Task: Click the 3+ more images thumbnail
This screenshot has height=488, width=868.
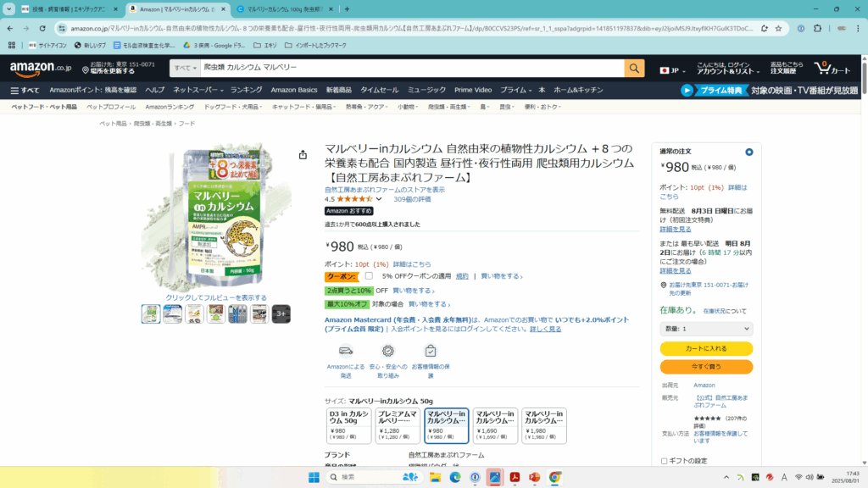Action: click(281, 313)
